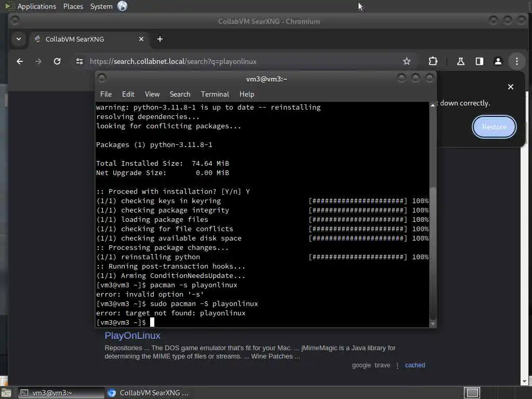Switch to CollabVM SearXNG taskbar entry
Viewport: 532px width, 399px height.
click(x=148, y=393)
